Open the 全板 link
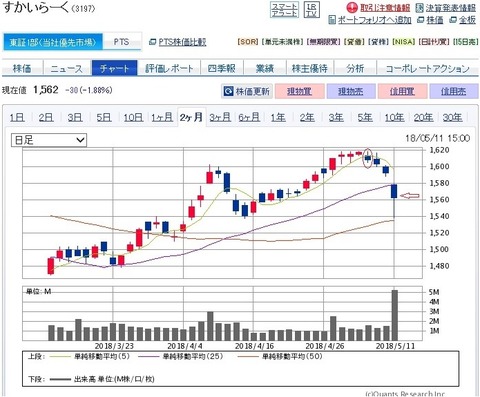 [x=467, y=20]
